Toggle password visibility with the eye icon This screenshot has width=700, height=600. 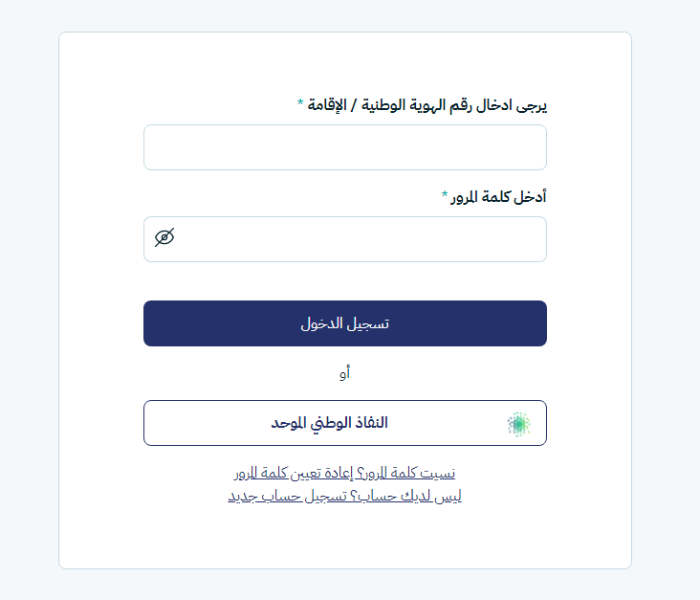point(164,237)
